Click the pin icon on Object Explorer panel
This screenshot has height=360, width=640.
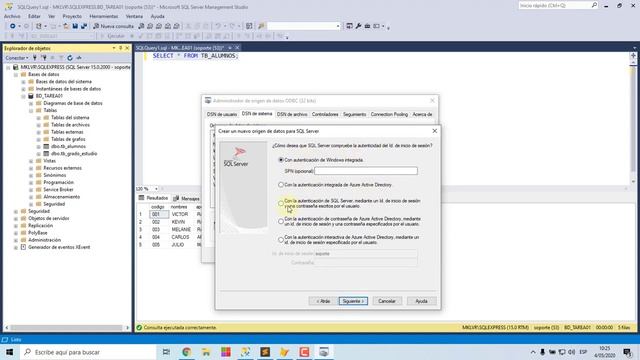pyautogui.click(x=120, y=48)
